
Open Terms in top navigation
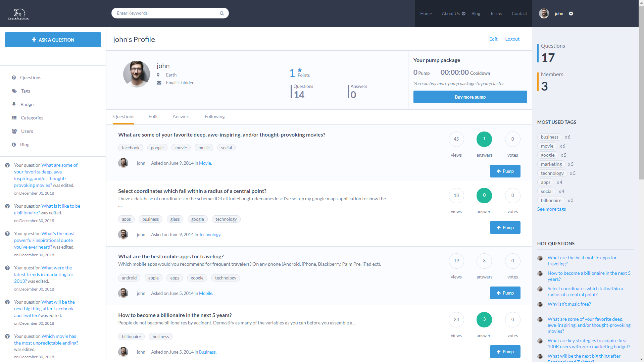[x=496, y=14]
